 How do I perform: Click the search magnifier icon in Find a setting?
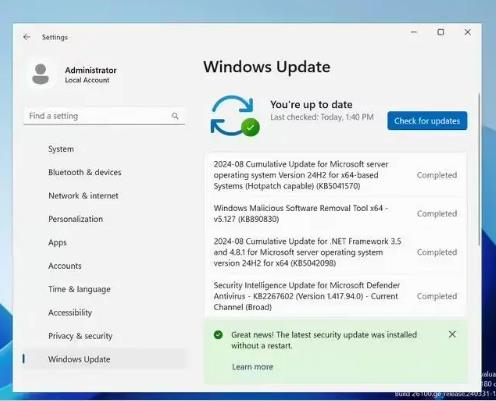175,116
